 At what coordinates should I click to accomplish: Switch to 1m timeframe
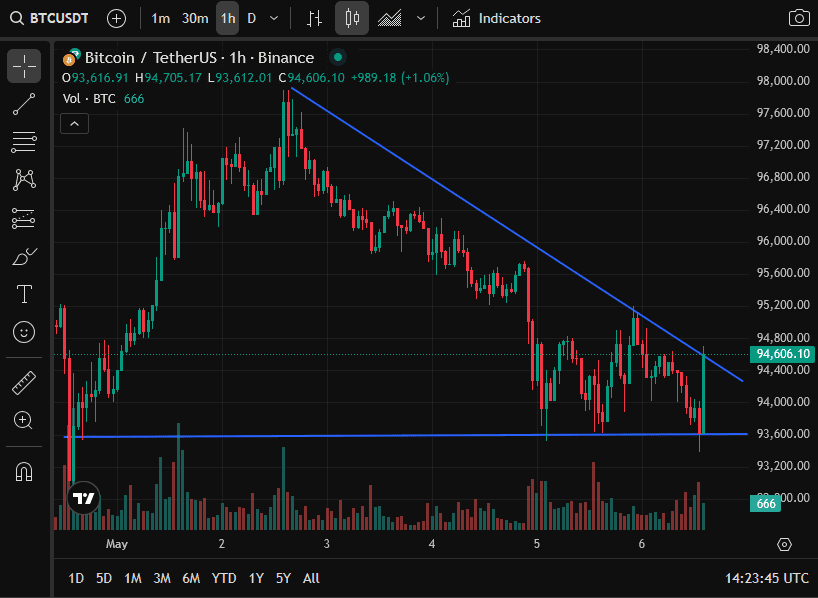tap(160, 19)
